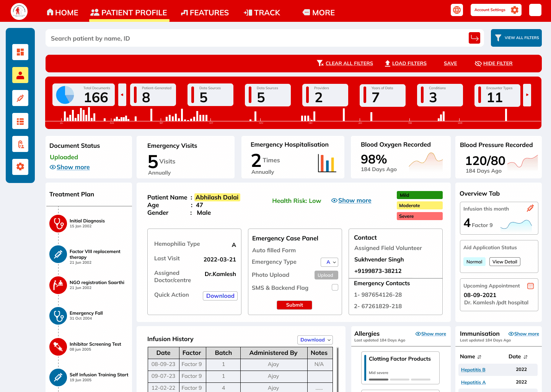Select the patient profile sidebar icon

click(x=20, y=75)
